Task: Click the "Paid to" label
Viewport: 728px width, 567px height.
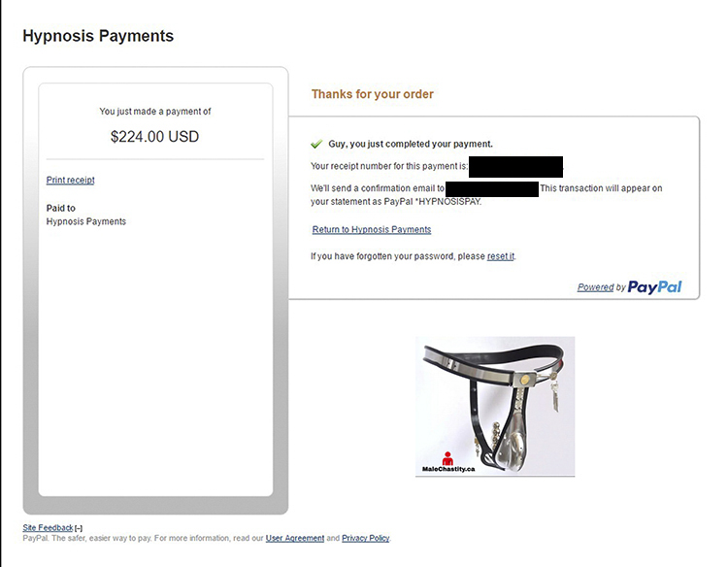Action: pos(60,208)
